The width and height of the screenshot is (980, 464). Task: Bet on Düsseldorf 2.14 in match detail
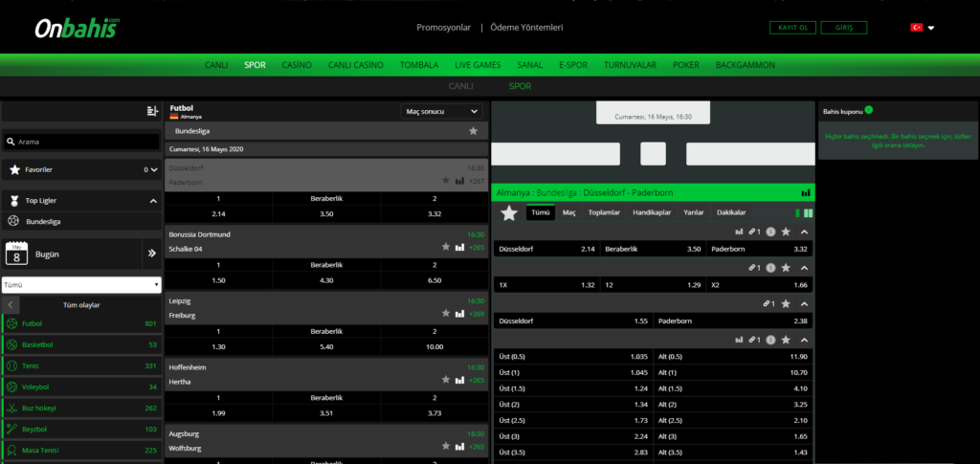coord(546,249)
